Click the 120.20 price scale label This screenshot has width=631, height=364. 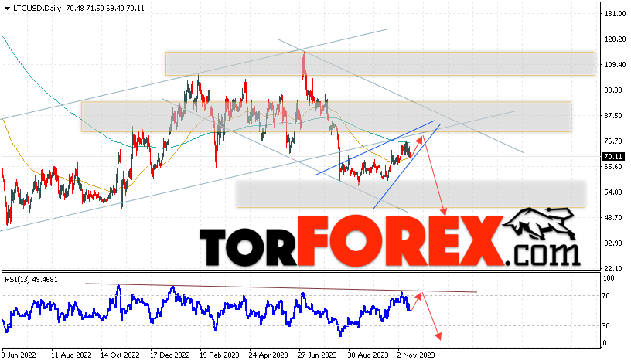click(616, 39)
